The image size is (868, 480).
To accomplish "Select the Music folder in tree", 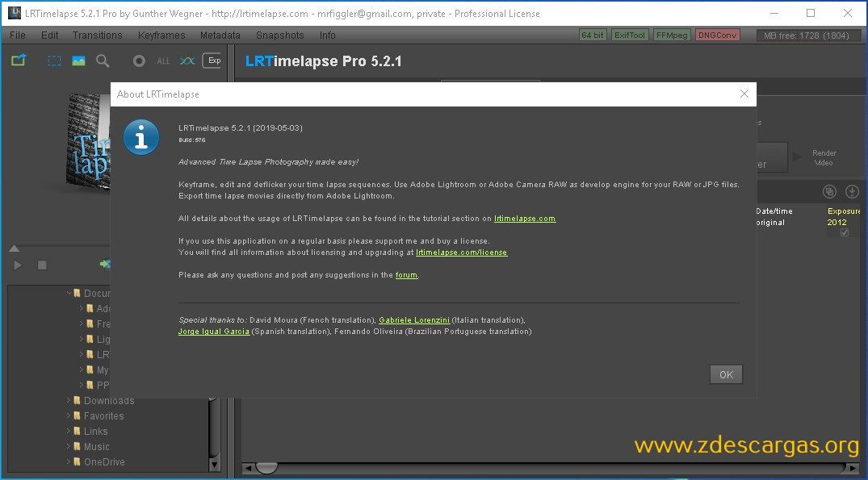I will pos(96,447).
